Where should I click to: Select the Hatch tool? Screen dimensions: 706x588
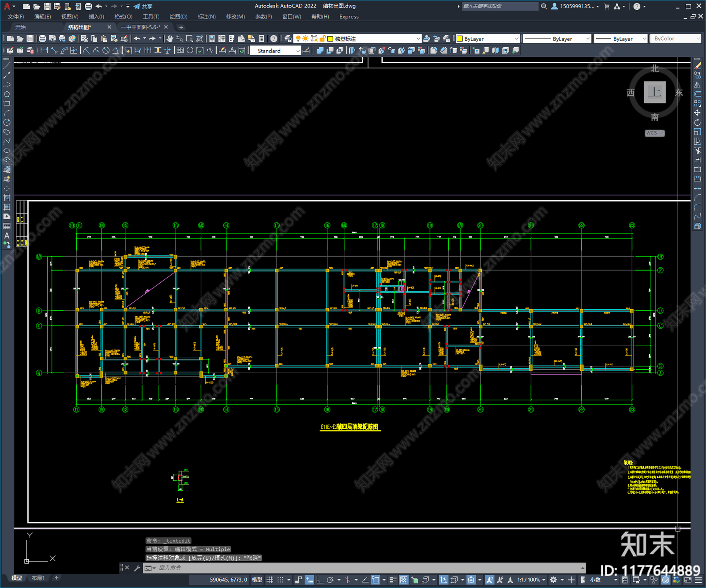point(7,198)
